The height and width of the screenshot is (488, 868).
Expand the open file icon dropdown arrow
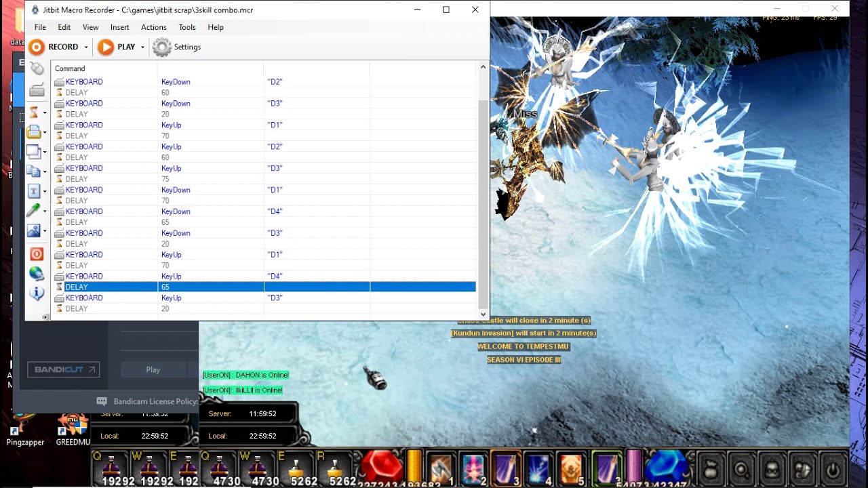45,132
